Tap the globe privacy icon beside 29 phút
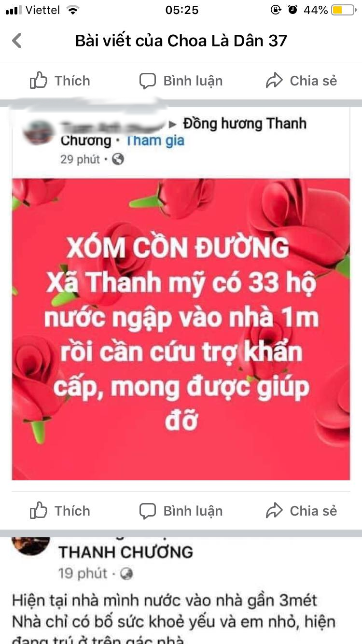 [118, 159]
